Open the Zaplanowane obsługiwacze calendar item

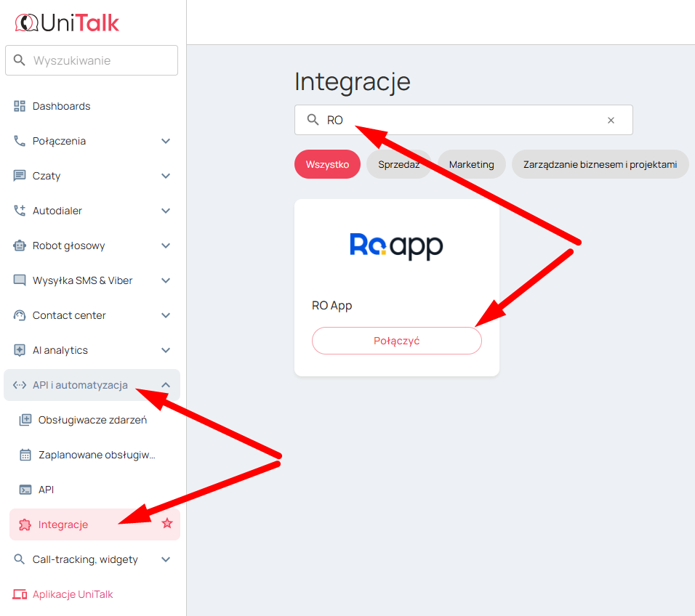click(x=97, y=455)
